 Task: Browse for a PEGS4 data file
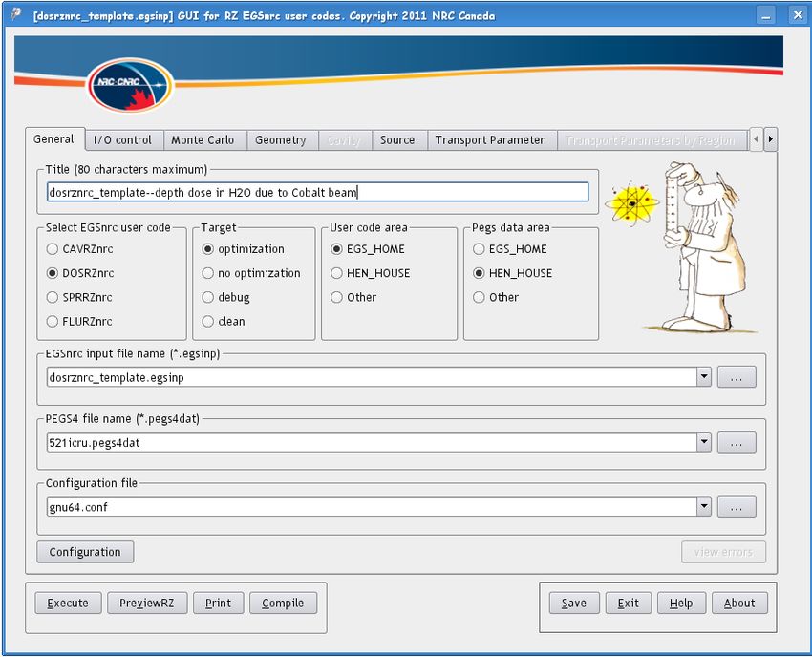(x=737, y=442)
